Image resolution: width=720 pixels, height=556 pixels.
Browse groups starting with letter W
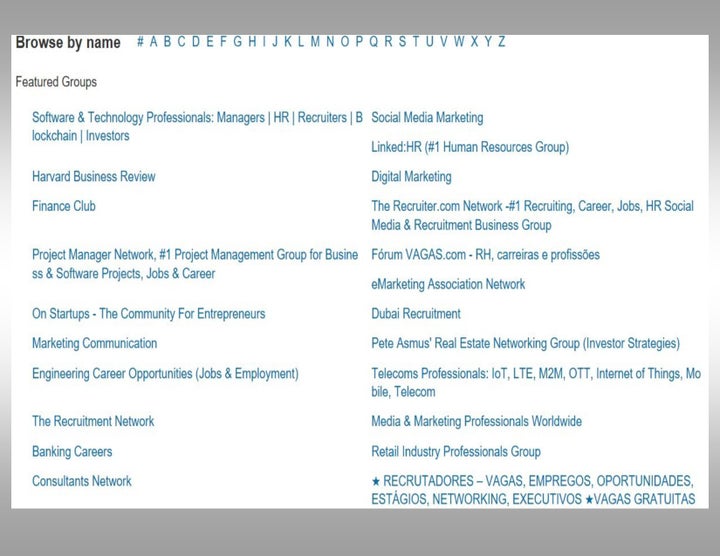459,42
